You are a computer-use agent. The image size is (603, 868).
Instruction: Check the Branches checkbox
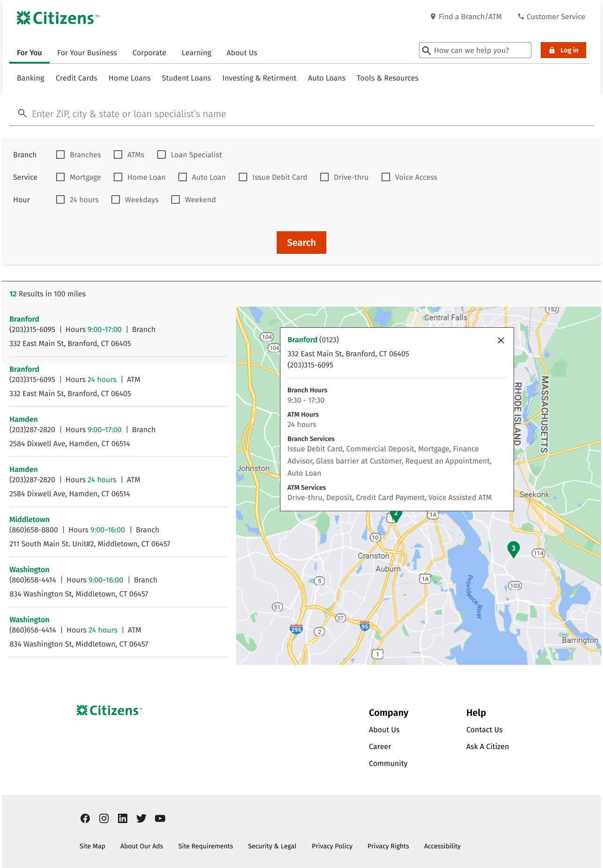[60, 154]
